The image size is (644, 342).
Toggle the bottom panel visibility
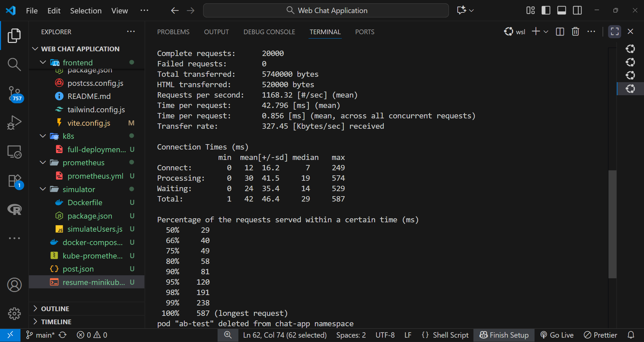[x=562, y=10]
